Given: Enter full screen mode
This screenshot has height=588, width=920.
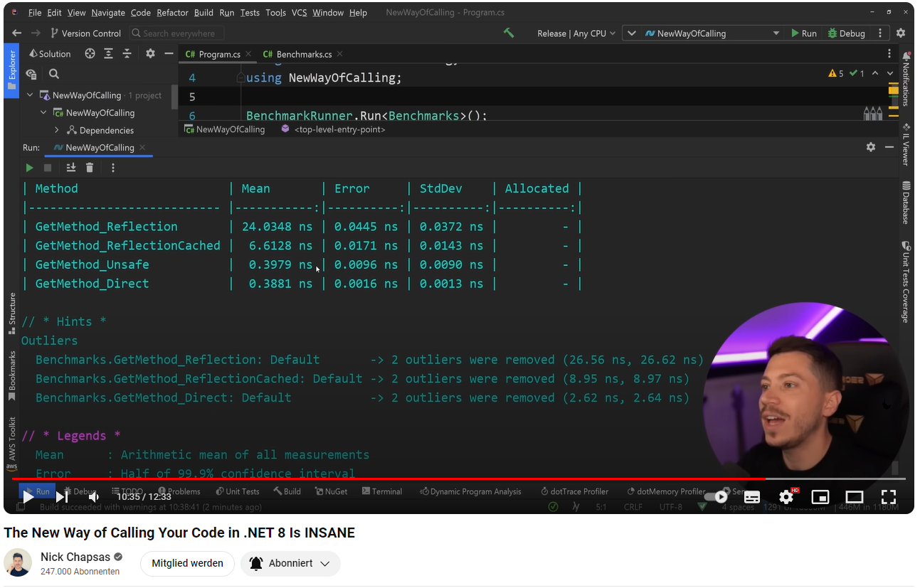Looking at the screenshot, I should click(x=889, y=496).
